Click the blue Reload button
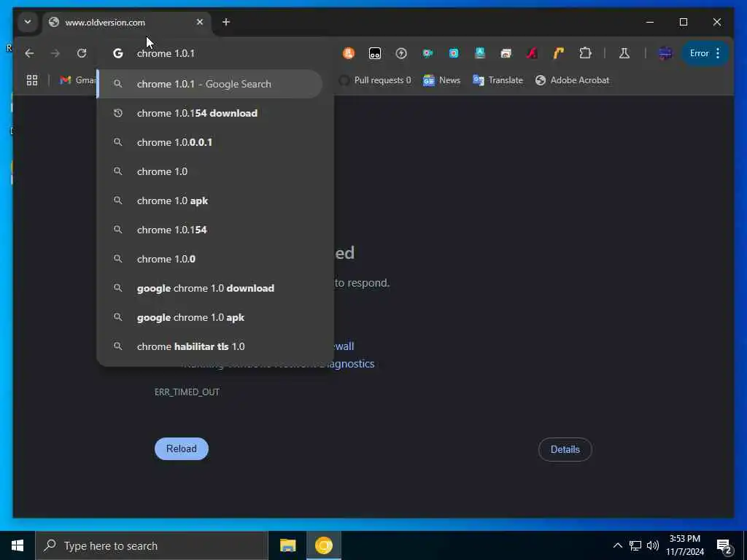The width and height of the screenshot is (747, 560). (x=182, y=448)
